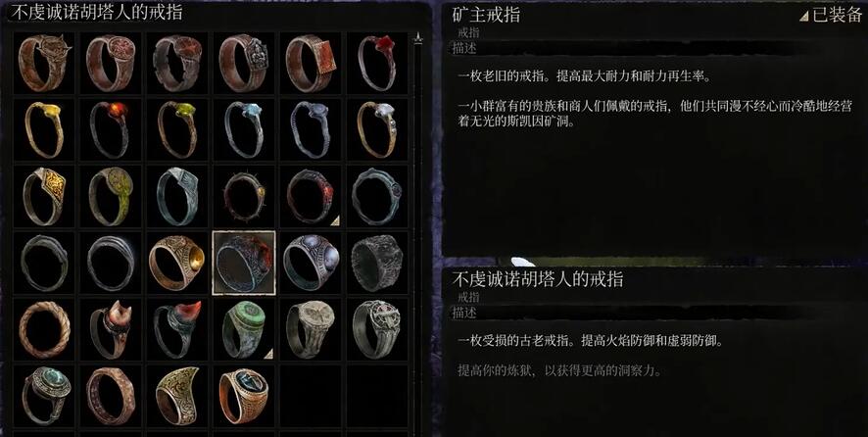Pick the green-topped signet ring
Image resolution: width=868 pixels, height=437 pixels.
tap(244, 329)
